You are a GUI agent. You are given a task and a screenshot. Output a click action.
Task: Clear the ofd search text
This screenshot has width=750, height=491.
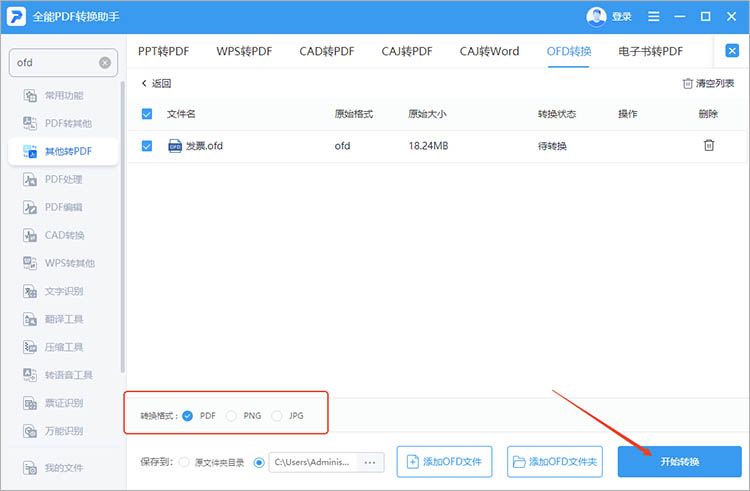pyautogui.click(x=105, y=63)
